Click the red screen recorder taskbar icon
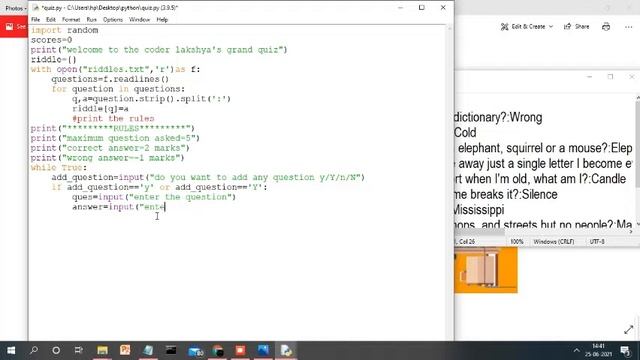Viewport: 640px width, 360px height. pos(240,350)
